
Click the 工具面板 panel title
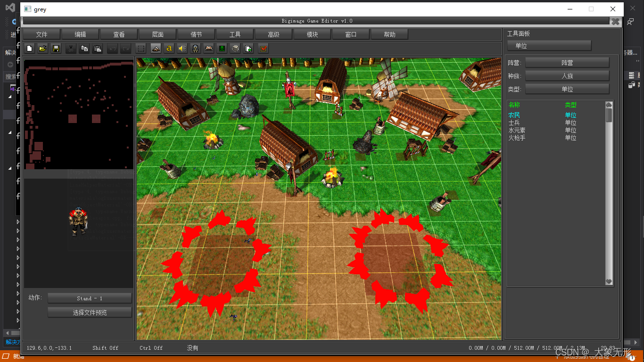point(519,33)
